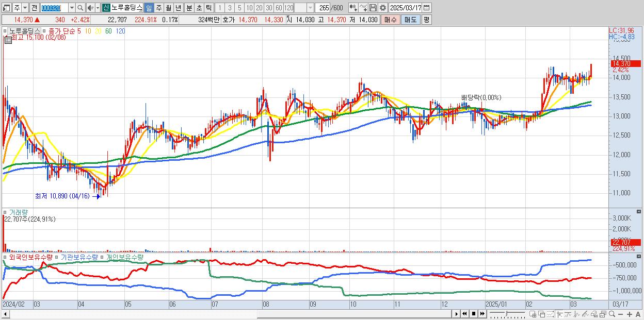Select the 120 interval preset
Viewport: 644px width, 320px height.
pyautogui.click(x=289, y=8)
